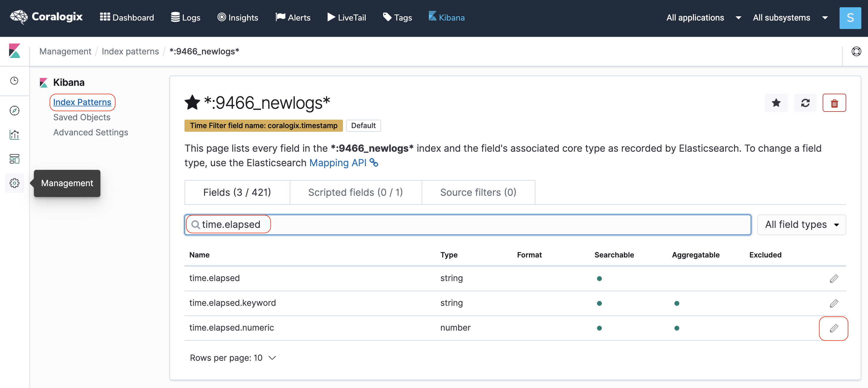Open the Index Patterns link
The width and height of the screenshot is (868, 388).
point(82,102)
